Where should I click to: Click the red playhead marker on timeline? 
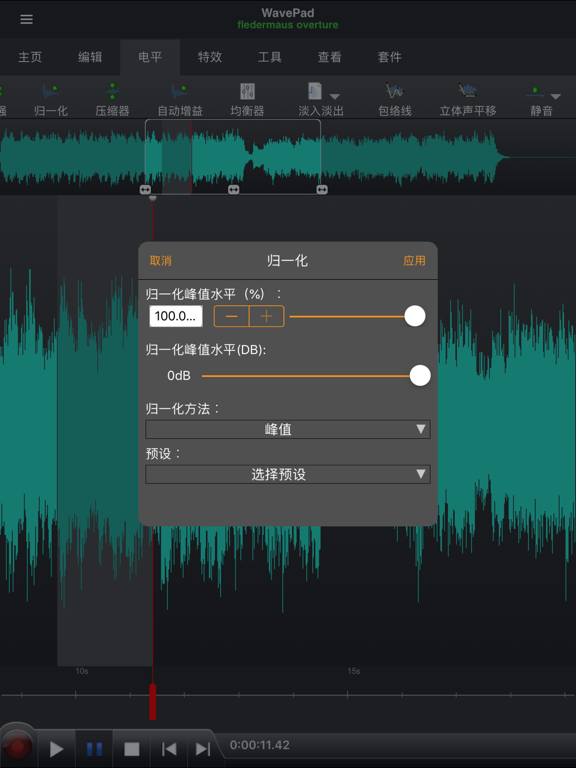153,701
